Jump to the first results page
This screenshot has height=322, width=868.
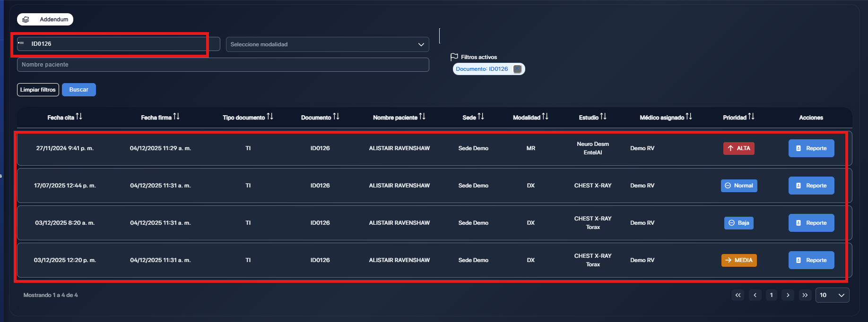tap(738, 295)
